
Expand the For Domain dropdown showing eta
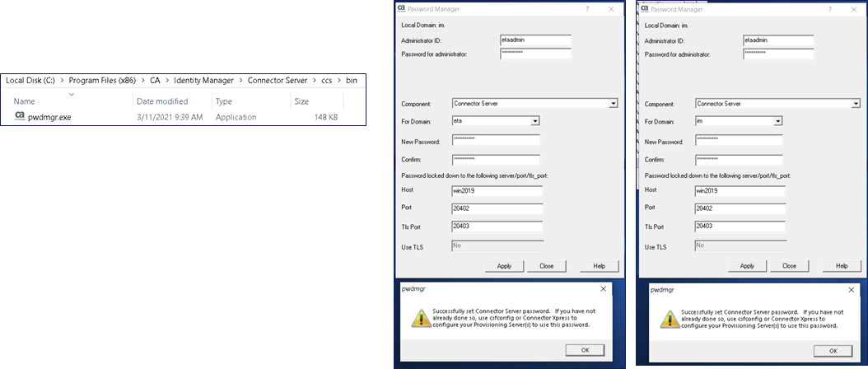click(x=535, y=121)
